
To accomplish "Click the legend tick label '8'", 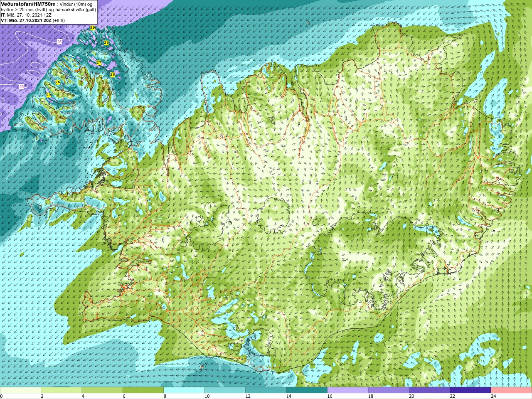I will point(165,396).
